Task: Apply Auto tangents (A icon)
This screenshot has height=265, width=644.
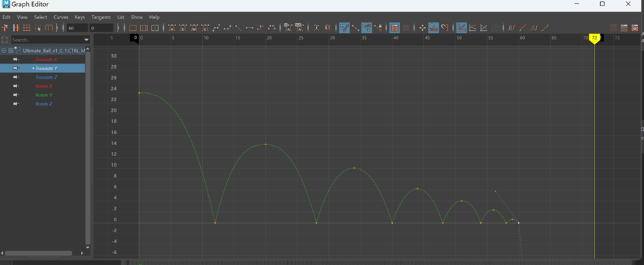Action: click(x=172, y=28)
